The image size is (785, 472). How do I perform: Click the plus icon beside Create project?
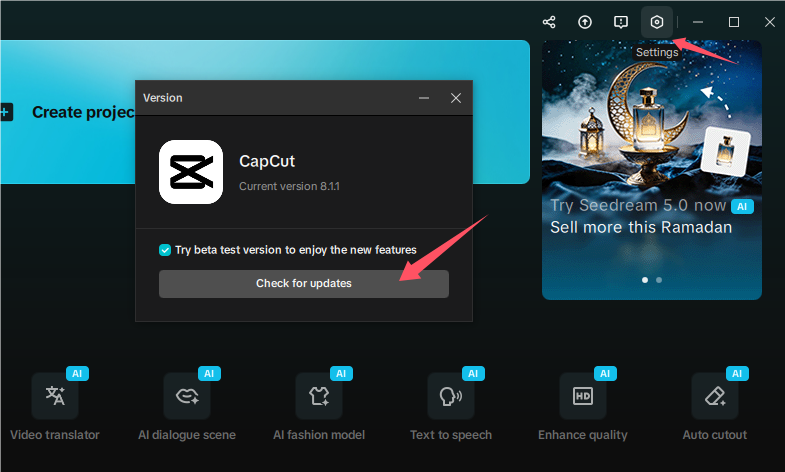[x=6, y=112]
